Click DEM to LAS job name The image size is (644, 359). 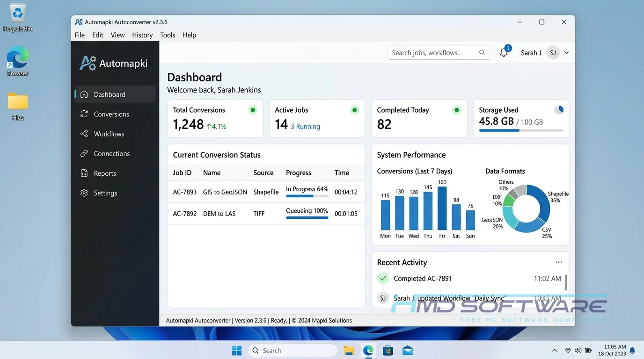pos(219,214)
